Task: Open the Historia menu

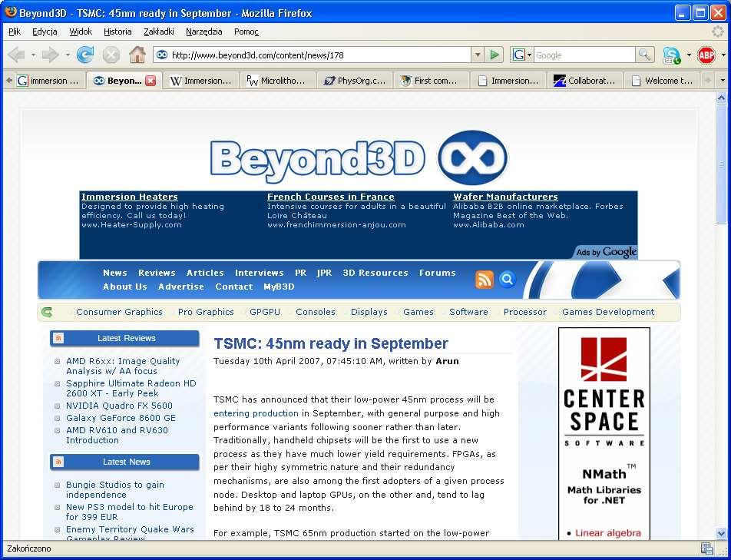Action: tap(117, 31)
